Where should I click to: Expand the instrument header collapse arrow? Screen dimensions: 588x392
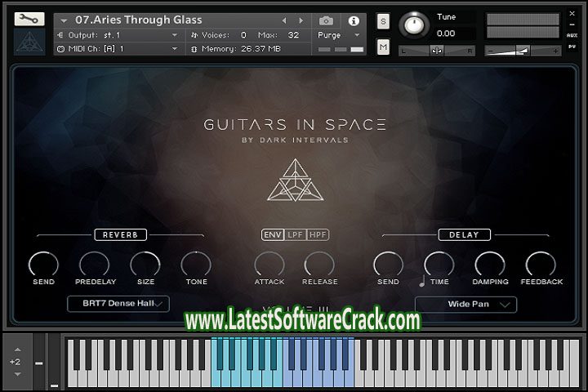click(64, 20)
